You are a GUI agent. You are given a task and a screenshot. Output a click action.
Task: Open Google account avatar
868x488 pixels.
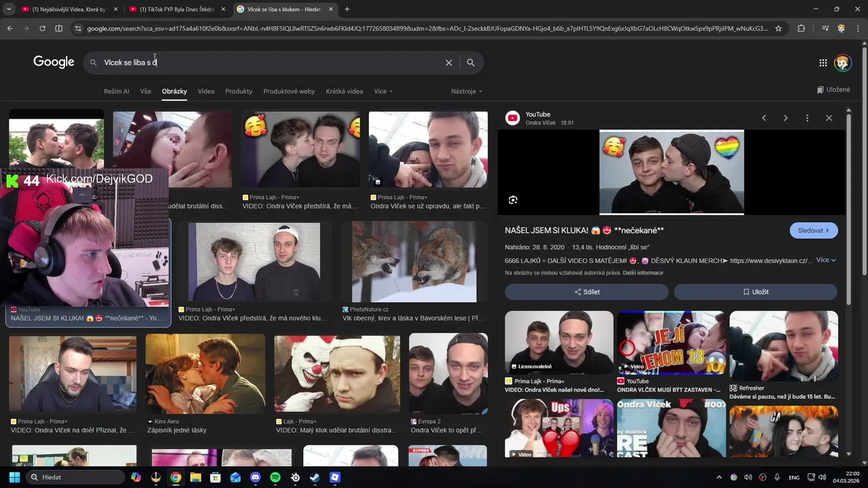tap(843, 63)
